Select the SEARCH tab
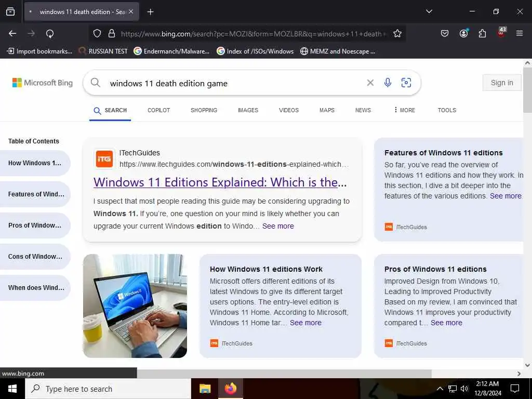This screenshot has width=532, height=399. click(x=110, y=110)
